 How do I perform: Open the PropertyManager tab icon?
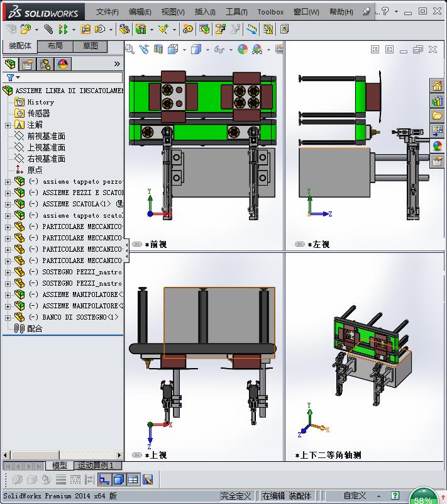28,64
